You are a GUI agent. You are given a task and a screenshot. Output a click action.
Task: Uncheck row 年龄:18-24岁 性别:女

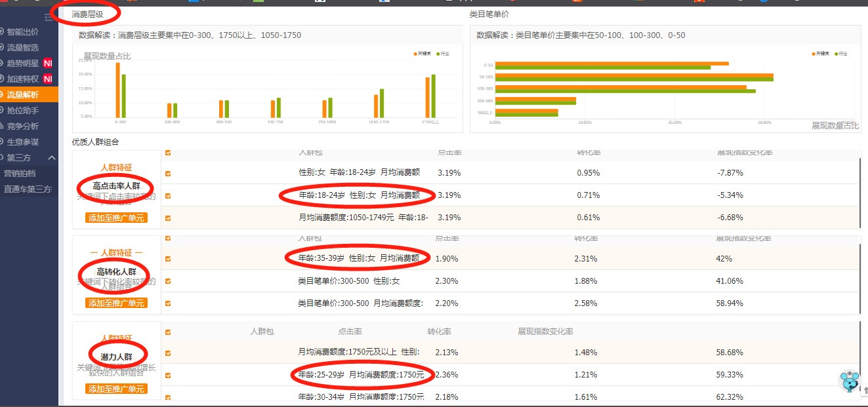click(169, 195)
